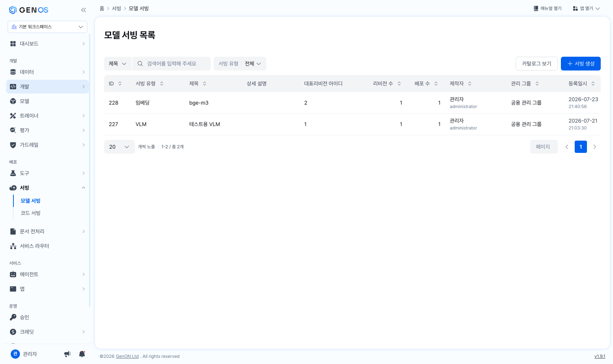
Task: Focus the 검색어를 입력해 주세요 search field
Action: click(172, 64)
